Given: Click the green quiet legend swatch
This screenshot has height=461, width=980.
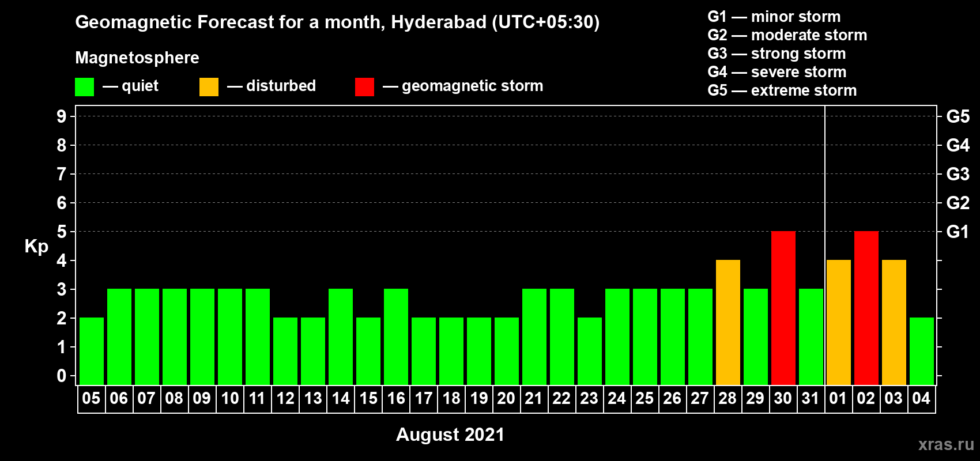Looking at the screenshot, I should click(x=84, y=87).
